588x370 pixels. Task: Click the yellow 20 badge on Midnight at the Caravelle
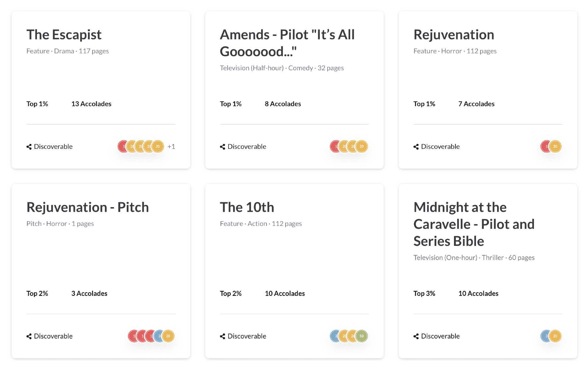point(555,336)
